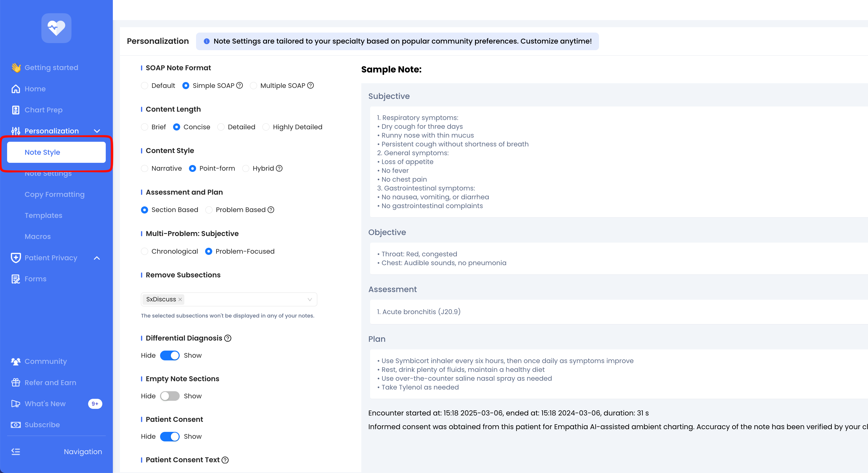Remove the SxDiscuss tag
The image size is (868, 473).
tap(180, 299)
